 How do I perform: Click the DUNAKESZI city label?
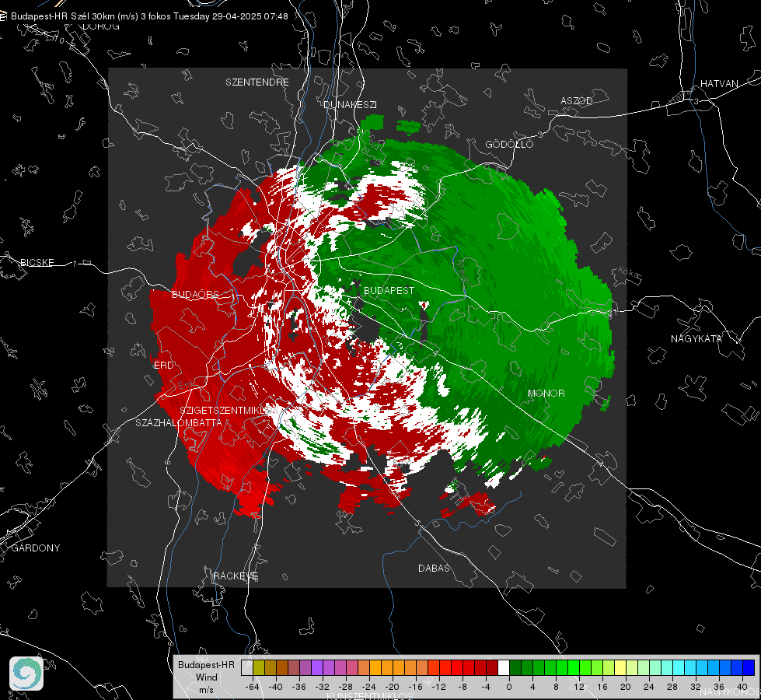[x=350, y=104]
